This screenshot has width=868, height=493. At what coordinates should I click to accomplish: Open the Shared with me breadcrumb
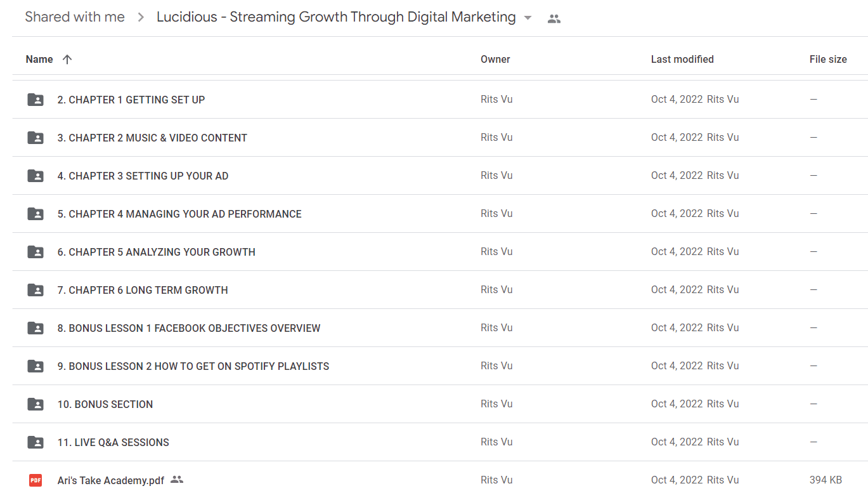(75, 17)
